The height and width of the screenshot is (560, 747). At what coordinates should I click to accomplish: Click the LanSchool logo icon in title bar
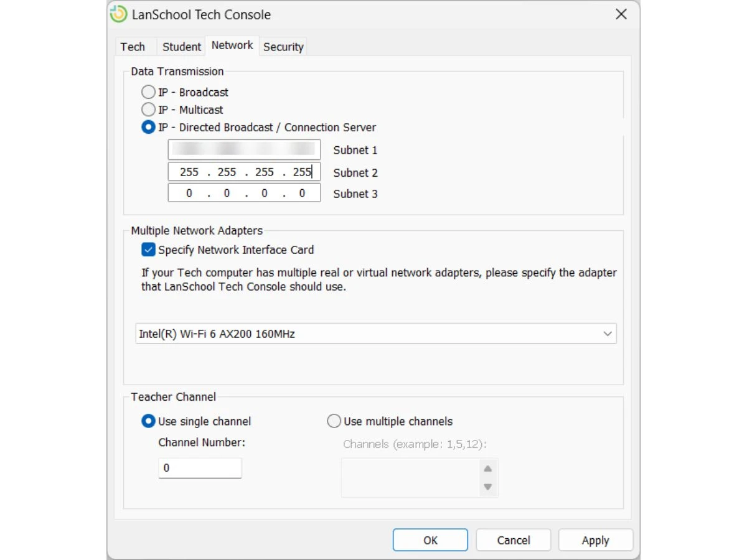click(x=118, y=14)
